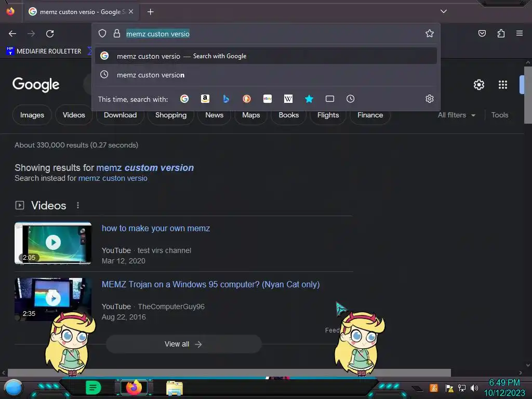Open the green notes app in taskbar
Screen dimensions: 532x399
(94, 388)
